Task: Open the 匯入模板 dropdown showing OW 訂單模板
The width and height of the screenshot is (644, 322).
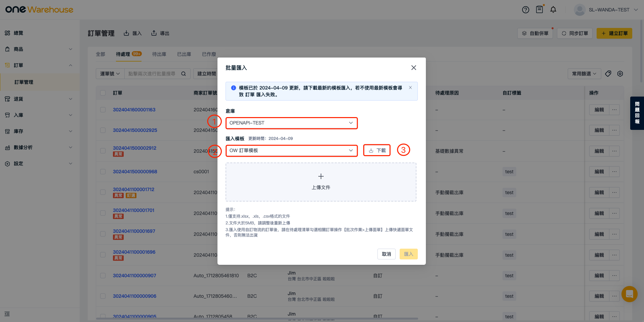Action: (291, 150)
